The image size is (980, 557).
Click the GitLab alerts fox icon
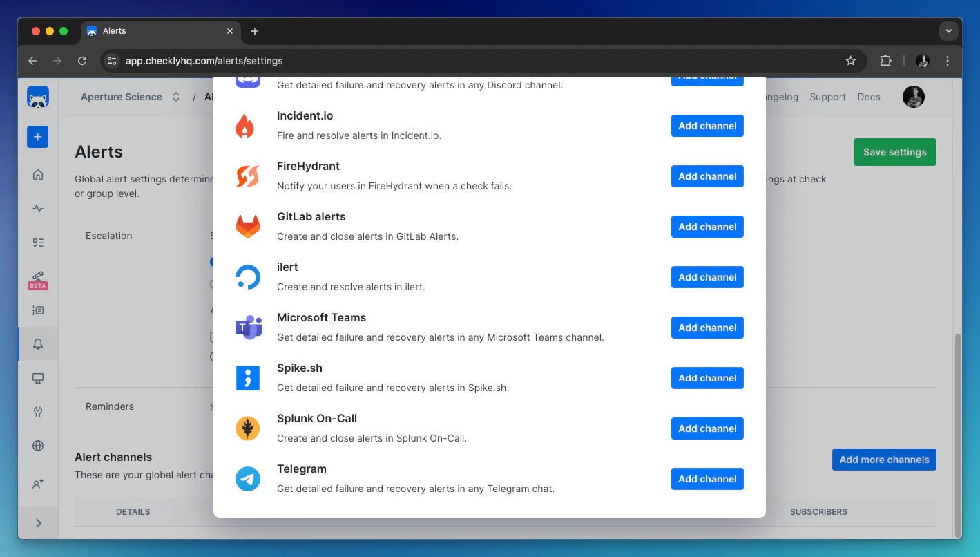point(248,225)
